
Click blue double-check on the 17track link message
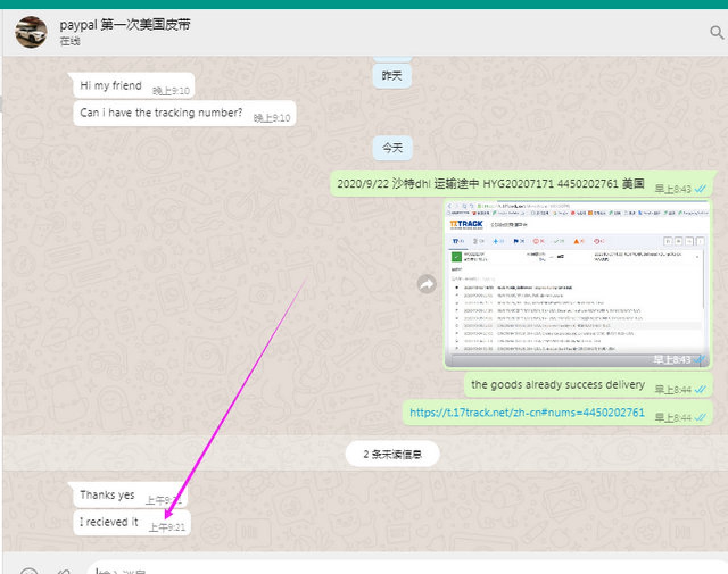tap(700, 417)
